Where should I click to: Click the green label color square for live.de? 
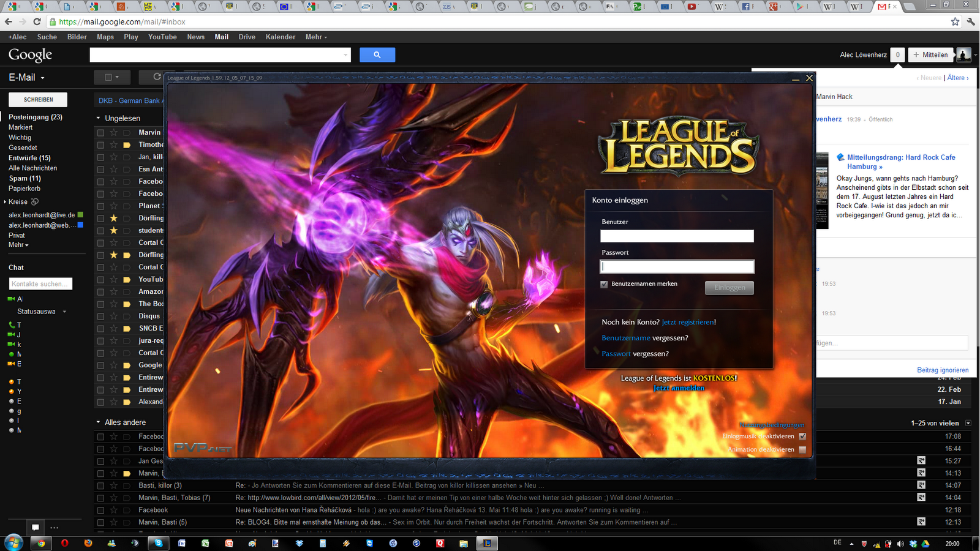80,215
